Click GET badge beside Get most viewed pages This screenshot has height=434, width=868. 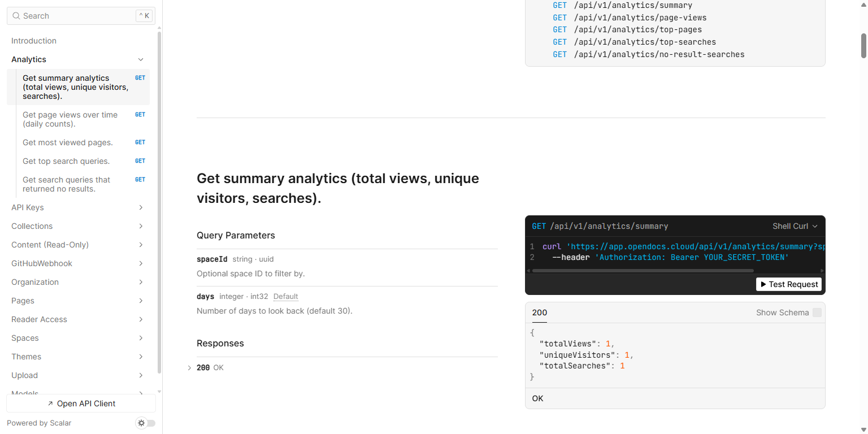pyautogui.click(x=140, y=142)
